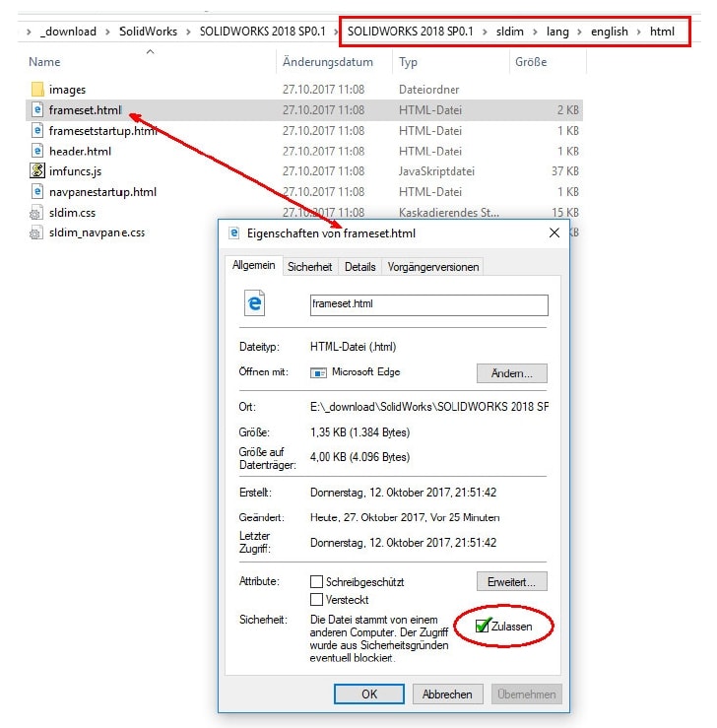Expand chevron after the second SOLIDWORKS 2018 SP0.1

[485, 32]
